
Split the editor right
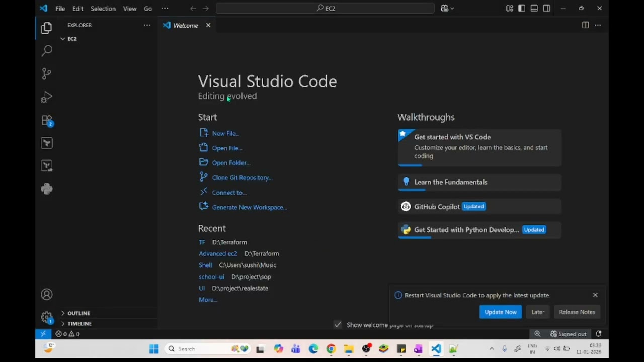click(x=585, y=25)
